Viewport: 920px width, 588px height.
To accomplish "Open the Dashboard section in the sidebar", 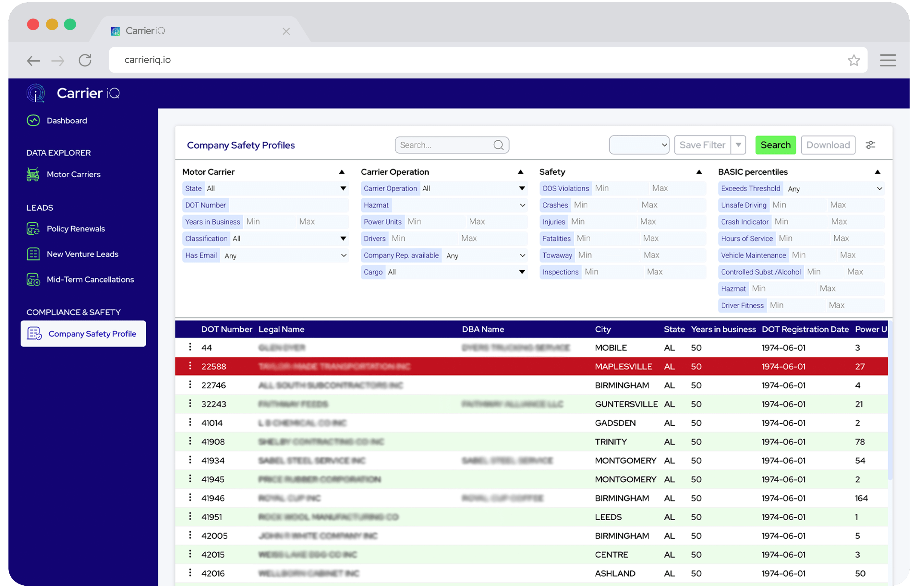I will (x=67, y=120).
